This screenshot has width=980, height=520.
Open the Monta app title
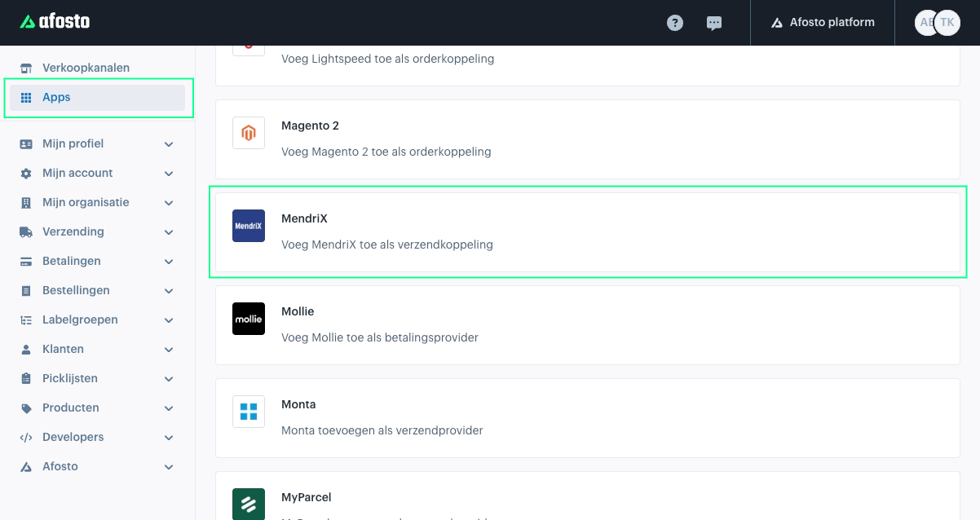298,404
